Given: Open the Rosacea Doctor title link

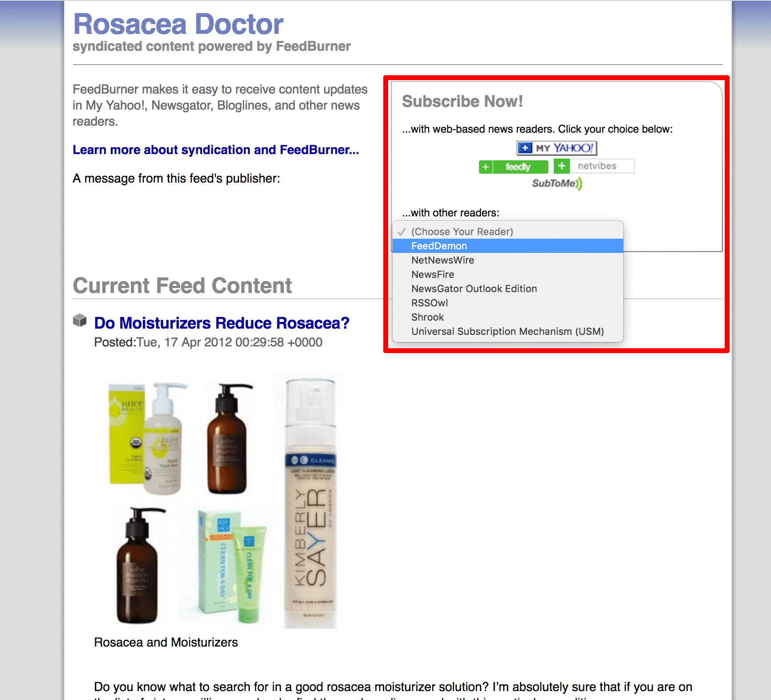Looking at the screenshot, I should tap(178, 24).
